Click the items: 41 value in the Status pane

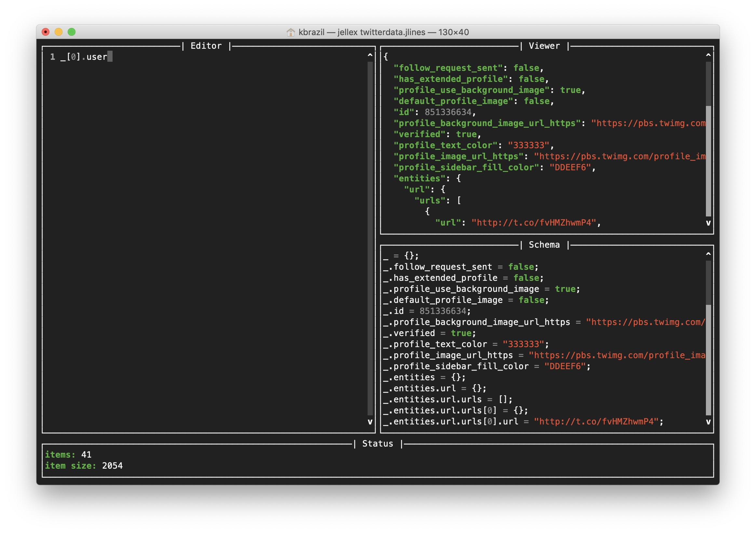click(86, 454)
